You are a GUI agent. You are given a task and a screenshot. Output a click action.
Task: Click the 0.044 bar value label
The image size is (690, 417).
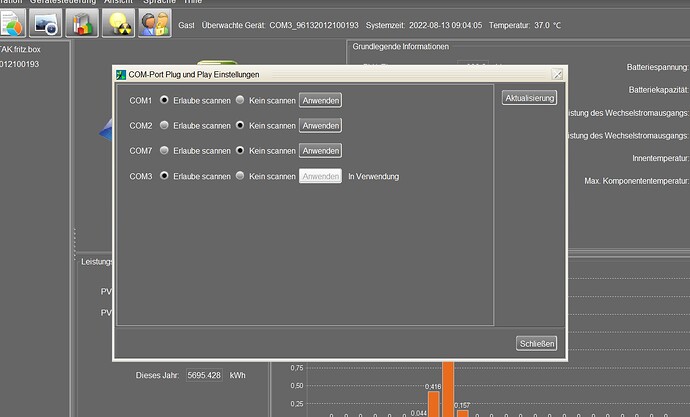pyautogui.click(x=418, y=413)
